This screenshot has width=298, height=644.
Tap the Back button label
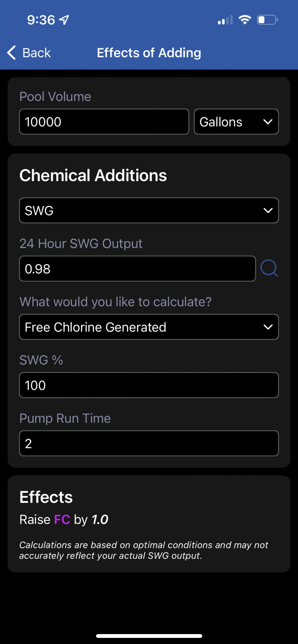(x=36, y=53)
